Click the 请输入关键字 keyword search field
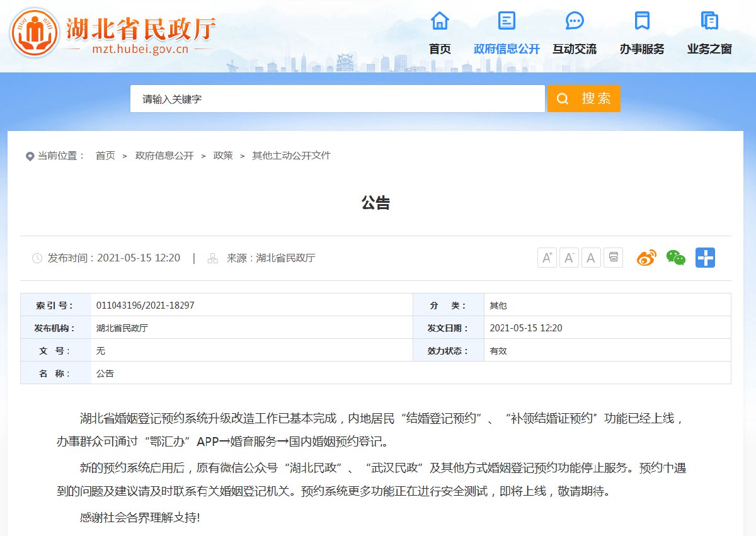Screen dimensions: 756x536 point(337,99)
